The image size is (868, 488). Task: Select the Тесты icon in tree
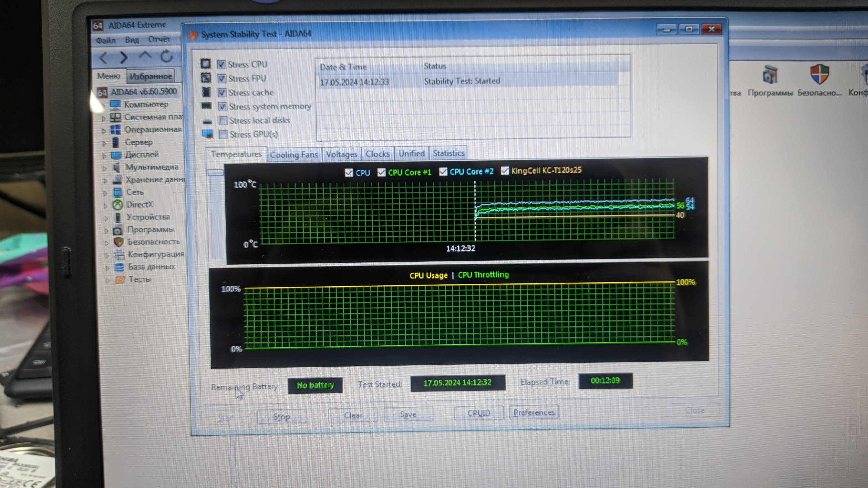click(120, 280)
